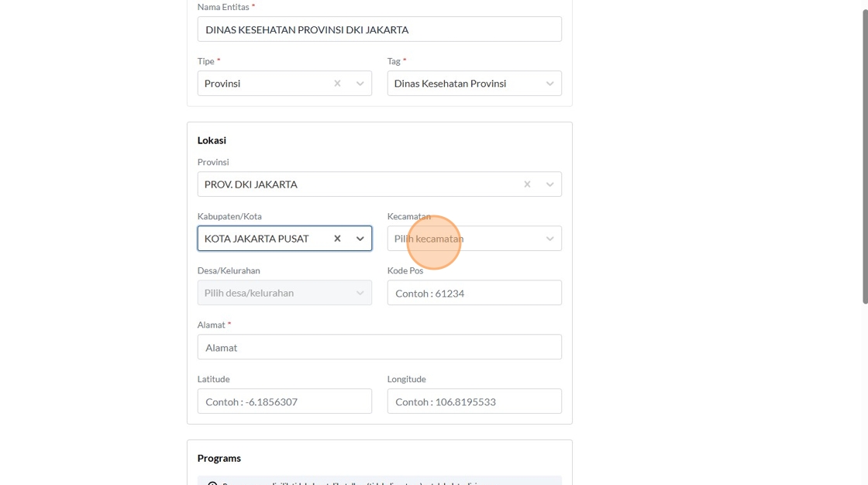Click the Tipe dropdown chevron arrow
Image resolution: width=868 pixels, height=485 pixels.
click(x=360, y=84)
